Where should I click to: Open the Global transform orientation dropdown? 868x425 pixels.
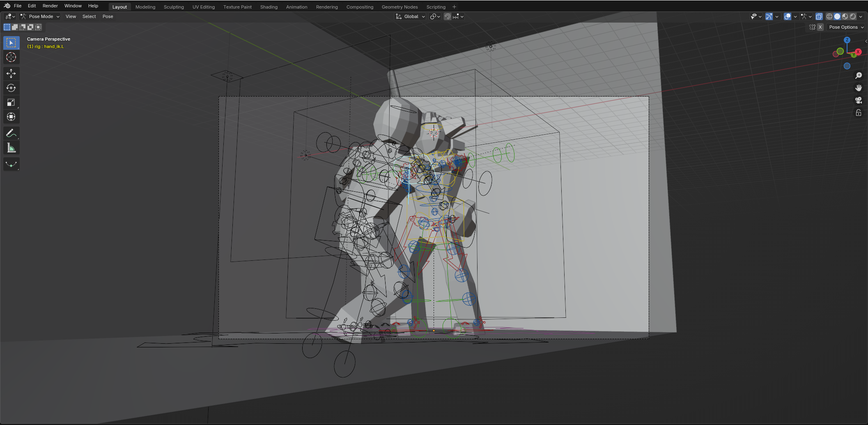coord(410,16)
